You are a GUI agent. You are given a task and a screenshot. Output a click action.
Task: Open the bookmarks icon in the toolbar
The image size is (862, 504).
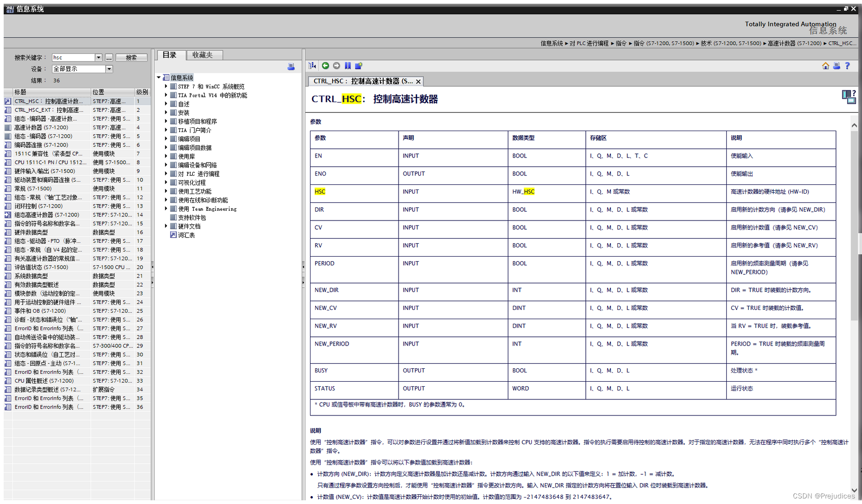(x=348, y=66)
